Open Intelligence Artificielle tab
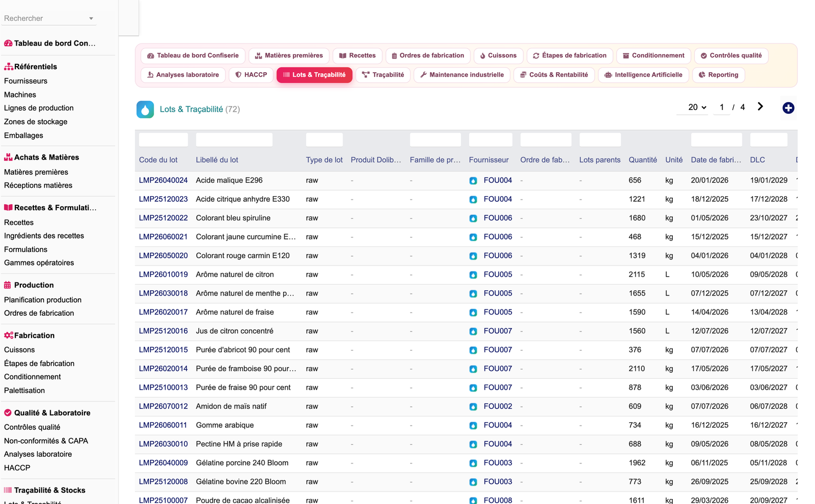 pos(643,74)
